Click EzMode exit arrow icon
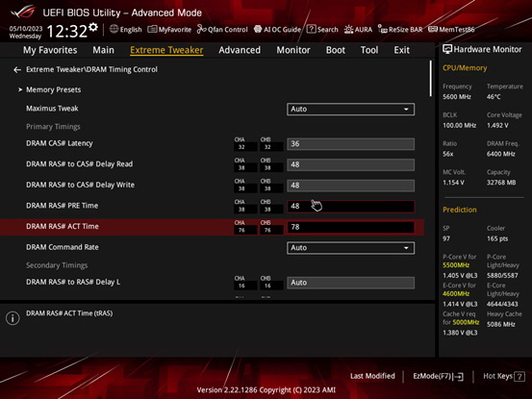 pyautogui.click(x=459, y=376)
